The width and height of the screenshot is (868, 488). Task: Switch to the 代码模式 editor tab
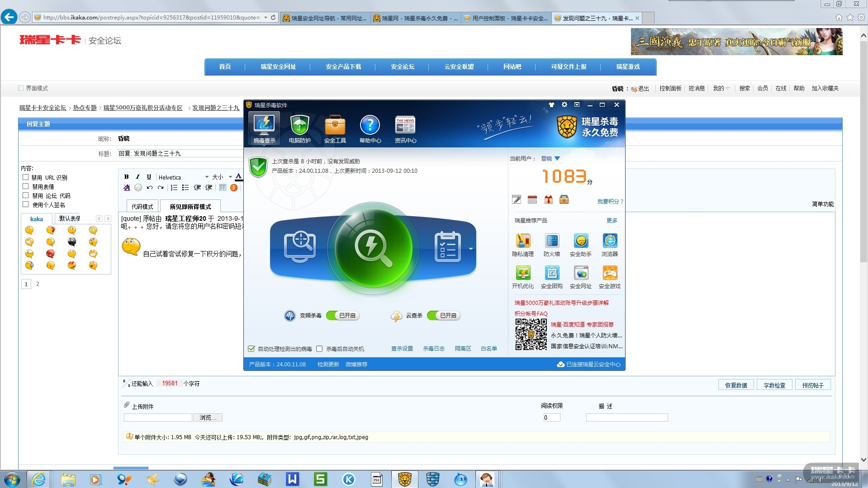coord(142,206)
